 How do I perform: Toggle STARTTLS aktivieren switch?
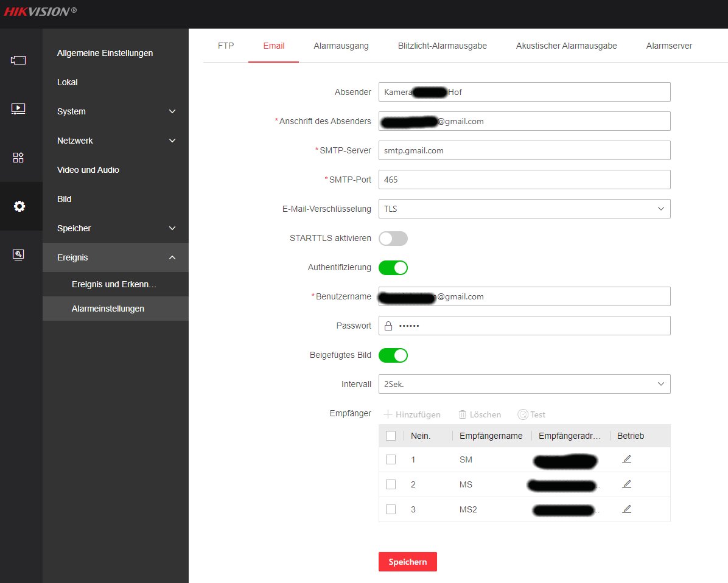(x=393, y=239)
